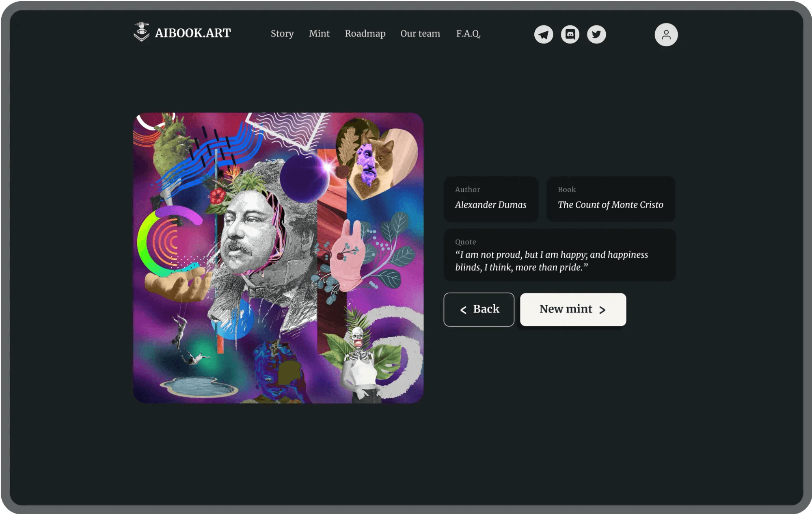Click the left chevron in the Back button
Screen dimensions: 812x514
[x=463, y=310]
